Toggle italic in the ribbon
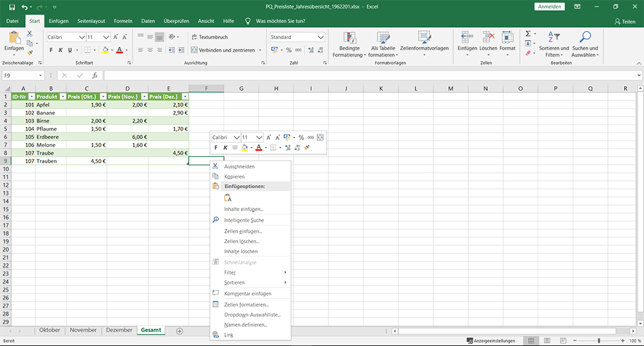Viewport: 644px width, 346px height. coord(61,50)
